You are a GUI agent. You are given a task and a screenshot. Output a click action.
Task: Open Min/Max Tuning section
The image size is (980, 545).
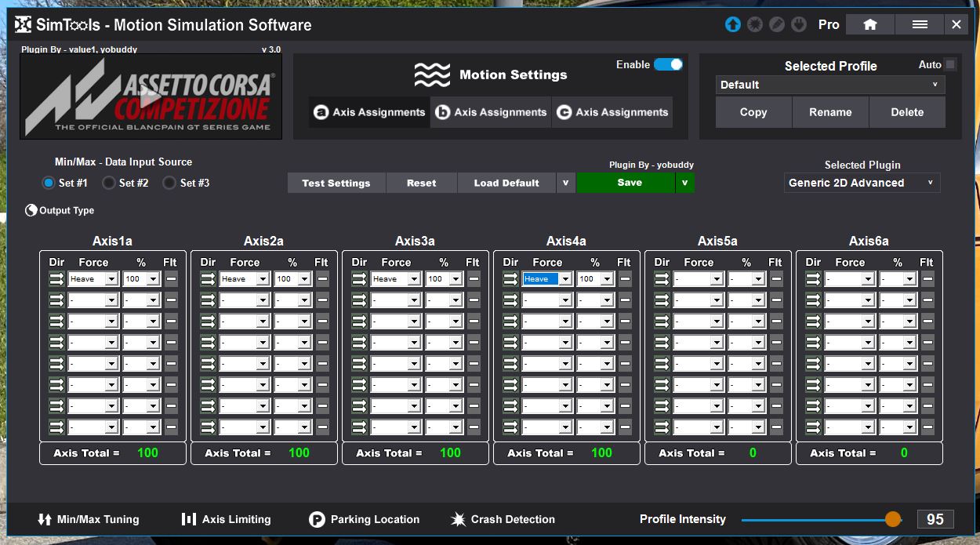[x=88, y=519]
